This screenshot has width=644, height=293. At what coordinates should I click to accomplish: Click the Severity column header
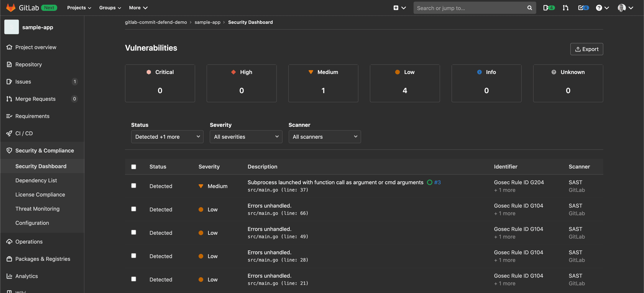coord(209,167)
